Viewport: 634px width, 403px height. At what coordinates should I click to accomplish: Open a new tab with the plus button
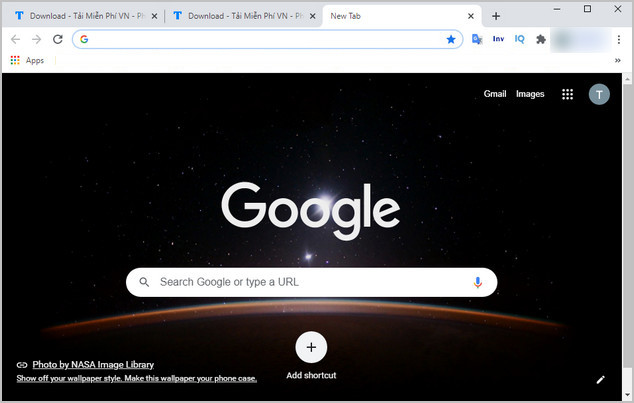coord(496,16)
